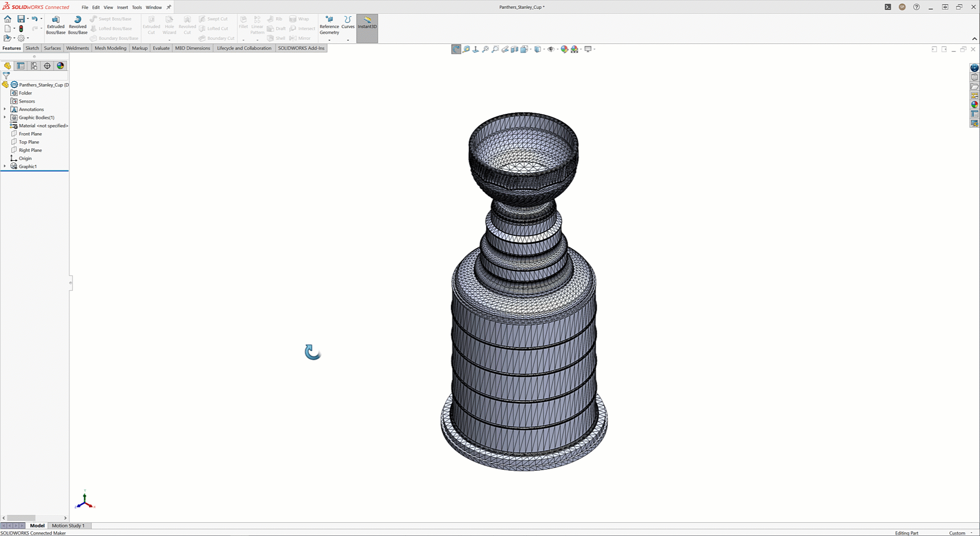
Task: Open the Curves tool
Action: 348,22
